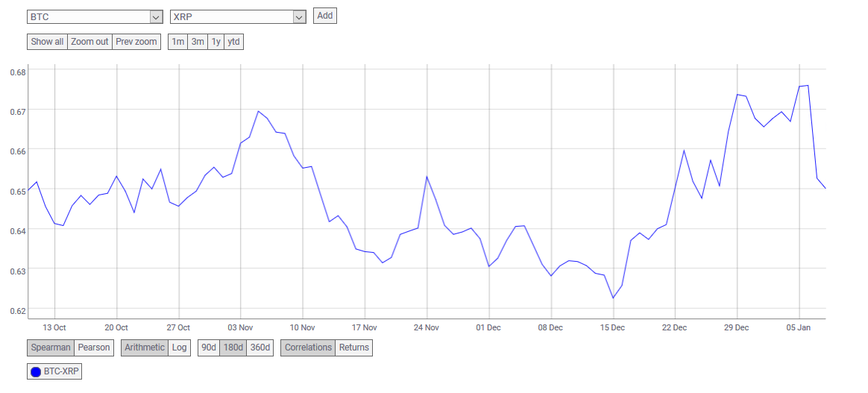Click the 15 Dec x-axis label
The image size is (868, 393).
tap(613, 327)
